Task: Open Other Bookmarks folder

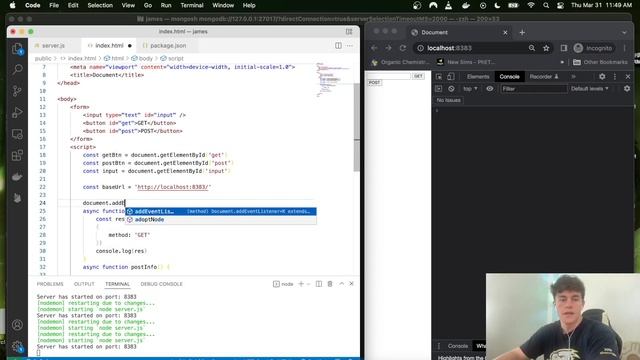Action: click(600, 62)
